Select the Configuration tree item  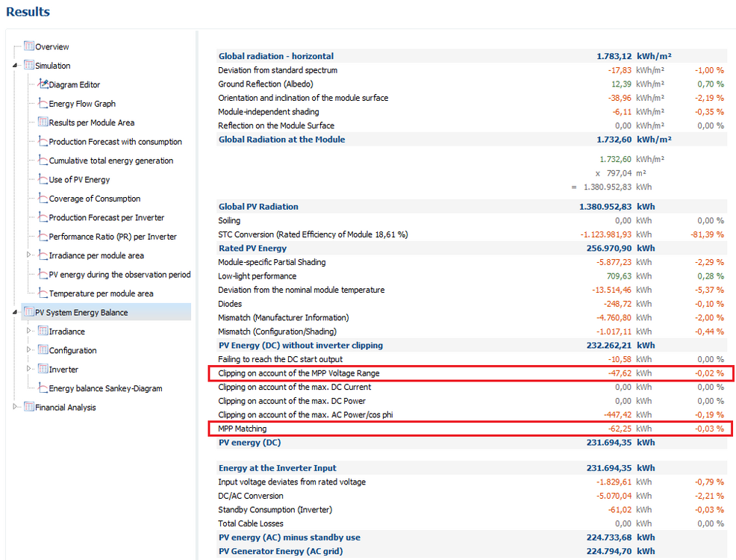(x=72, y=351)
